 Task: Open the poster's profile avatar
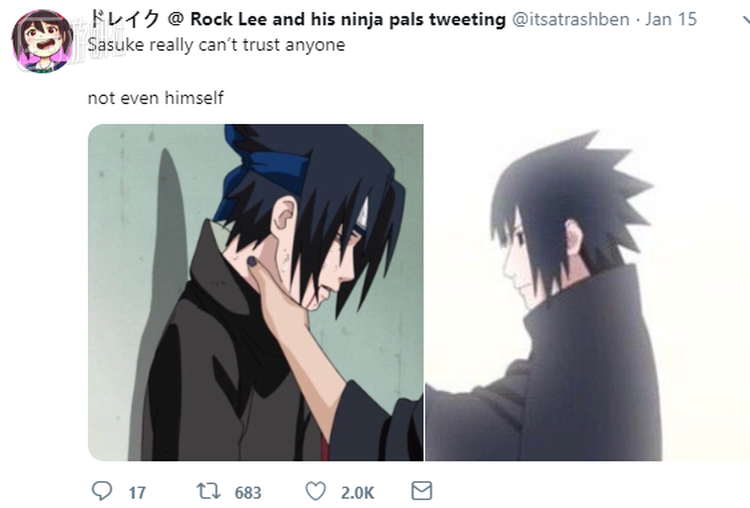tap(43, 41)
